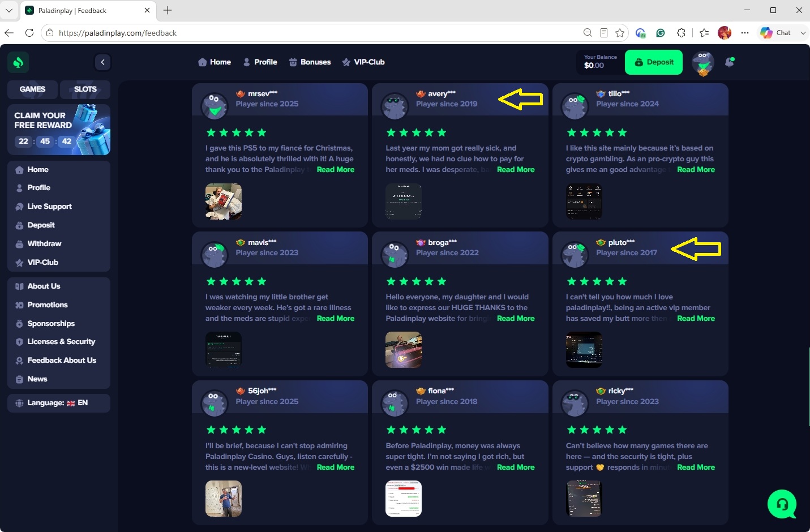Open the user avatar in the header
The width and height of the screenshot is (810, 532).
pos(703,63)
